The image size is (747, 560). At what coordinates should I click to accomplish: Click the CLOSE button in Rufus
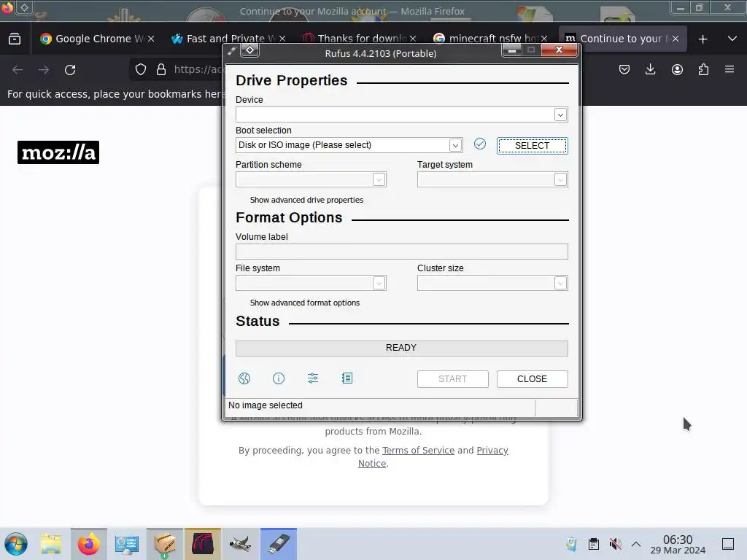[x=532, y=379]
